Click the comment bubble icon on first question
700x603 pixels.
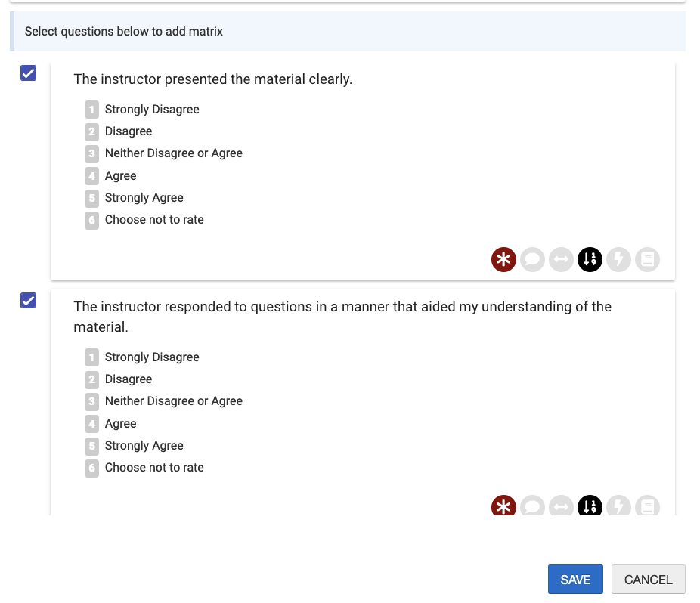[532, 259]
